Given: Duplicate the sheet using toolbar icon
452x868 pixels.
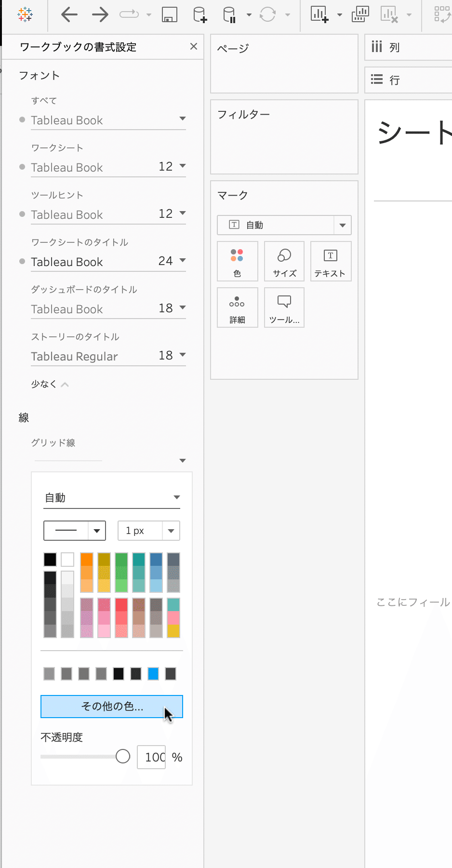Looking at the screenshot, I should [360, 14].
